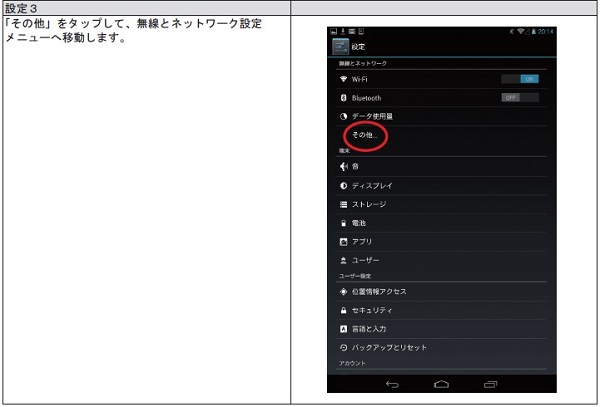Tap the データ使用量 data usage icon
The image size is (600, 407).
pyautogui.click(x=343, y=117)
